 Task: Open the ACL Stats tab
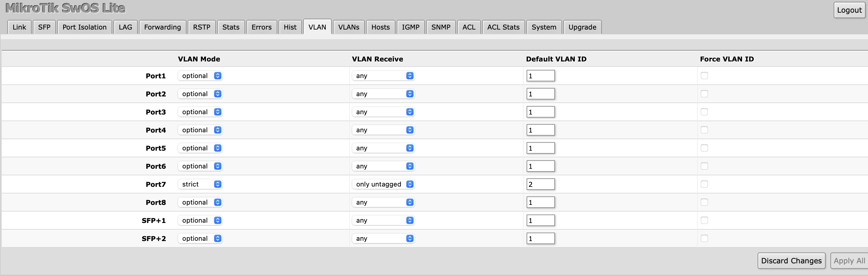click(x=503, y=27)
